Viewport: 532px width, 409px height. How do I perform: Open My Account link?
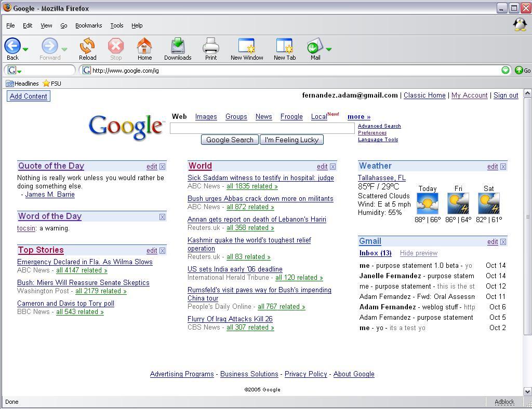[x=469, y=95]
